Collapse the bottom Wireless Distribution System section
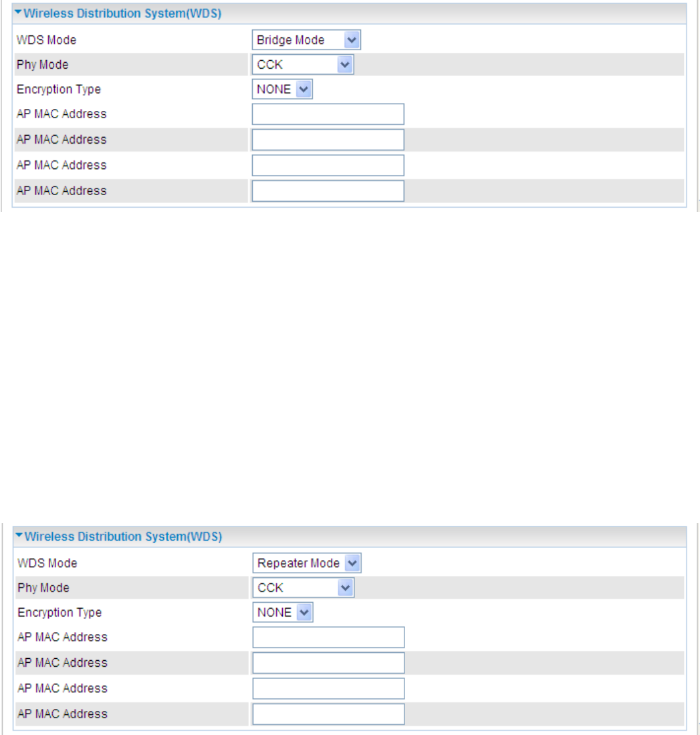 [19, 536]
